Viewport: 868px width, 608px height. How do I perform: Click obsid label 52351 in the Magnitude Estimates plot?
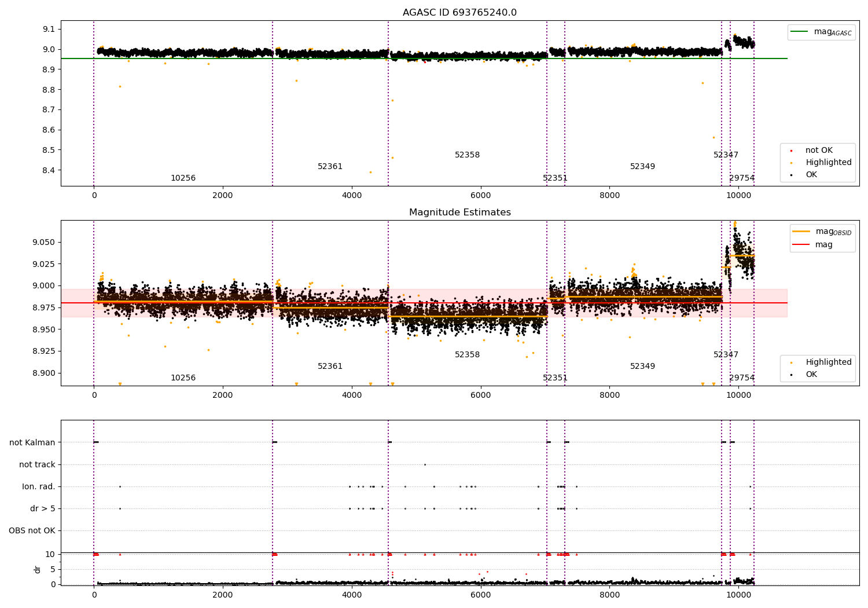tap(555, 378)
